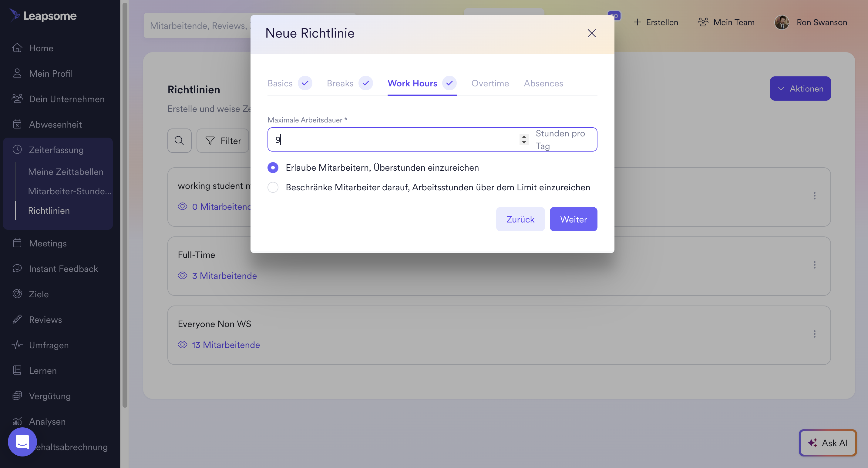Click the search magnifier button

point(179,141)
